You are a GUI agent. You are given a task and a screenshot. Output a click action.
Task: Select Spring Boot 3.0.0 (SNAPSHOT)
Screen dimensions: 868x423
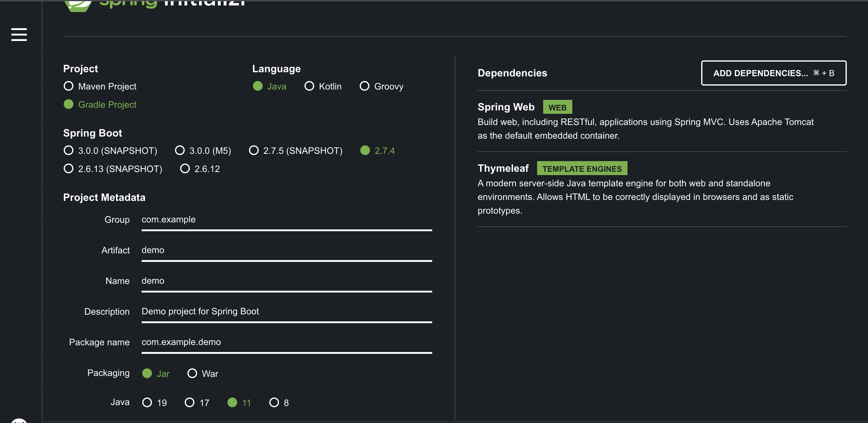pos(110,150)
